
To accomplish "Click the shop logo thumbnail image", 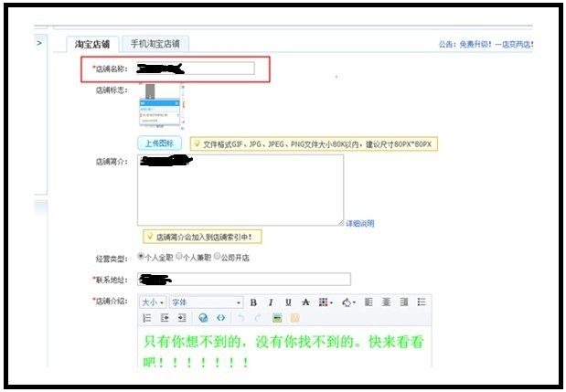I will coord(161,106).
